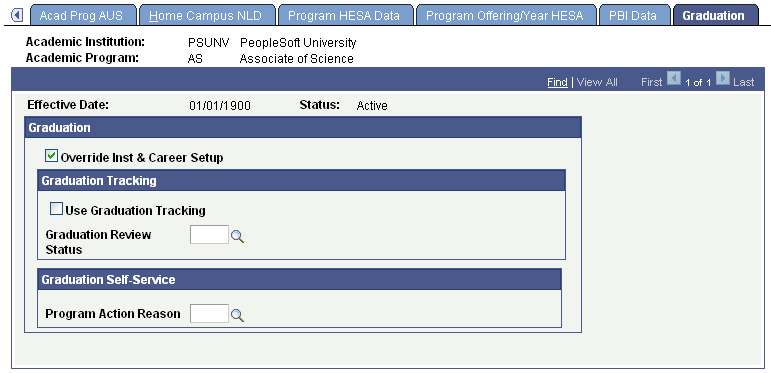Open the PBI Data tab
The image size is (771, 373).
(633, 15)
